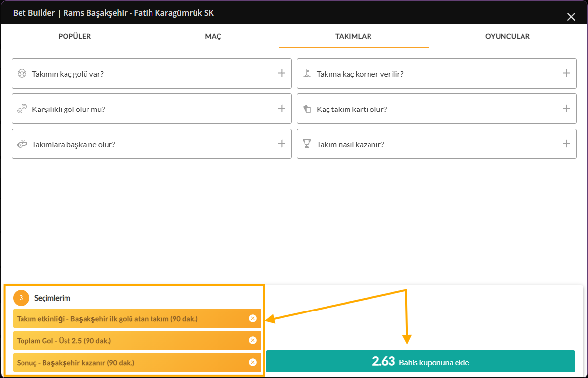Expand 'Takım nasıl kazanır?' plus
This screenshot has height=378, width=588.
566,144
